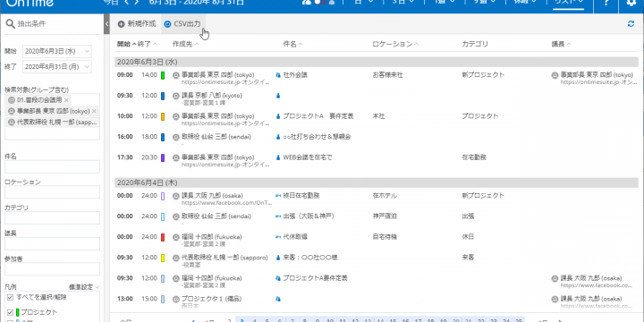
Task: Click the meeting icon next to プロジェクトA要件定義 at 09:30
Action: coord(278,278)
